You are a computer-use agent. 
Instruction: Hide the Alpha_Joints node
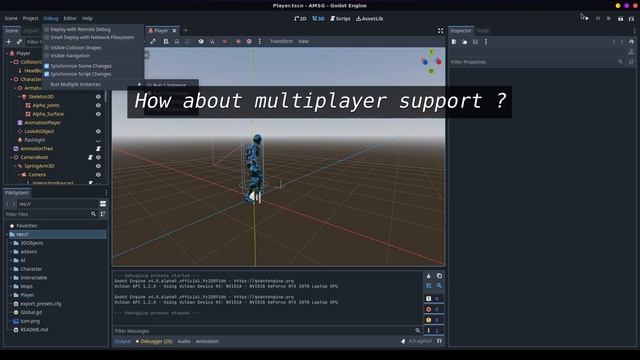pos(98,105)
